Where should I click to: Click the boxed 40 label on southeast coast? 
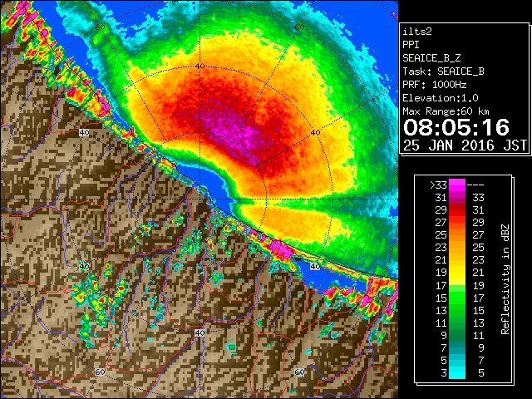315,266
